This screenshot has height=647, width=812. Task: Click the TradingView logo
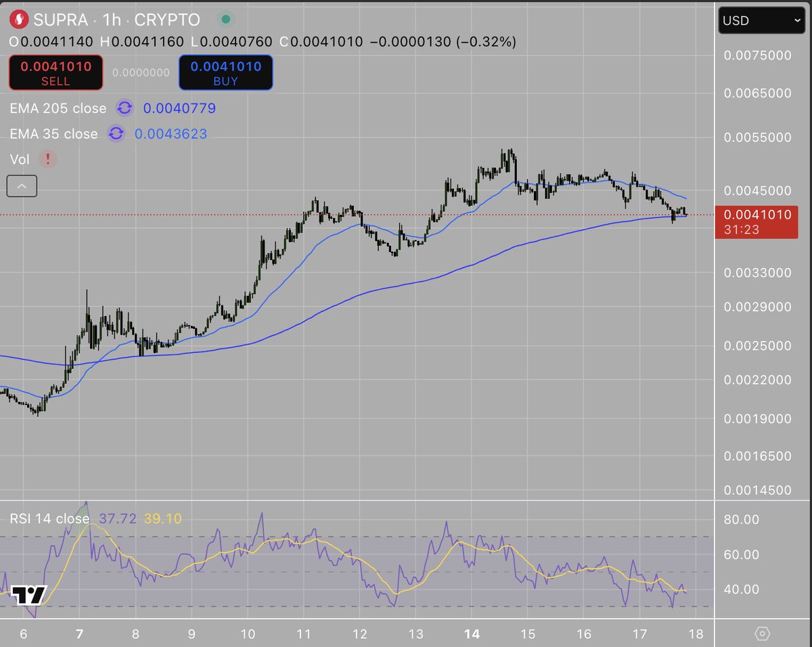click(29, 595)
